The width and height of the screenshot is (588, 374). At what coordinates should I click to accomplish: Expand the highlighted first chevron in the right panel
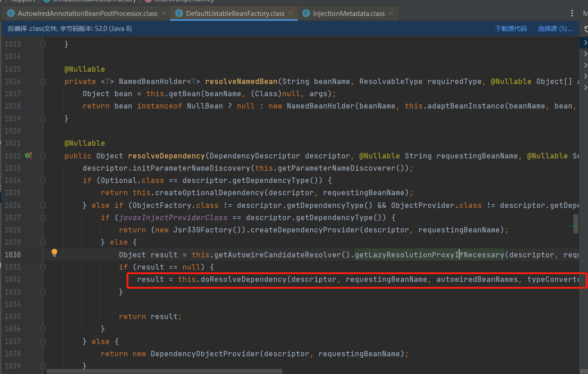point(585,43)
